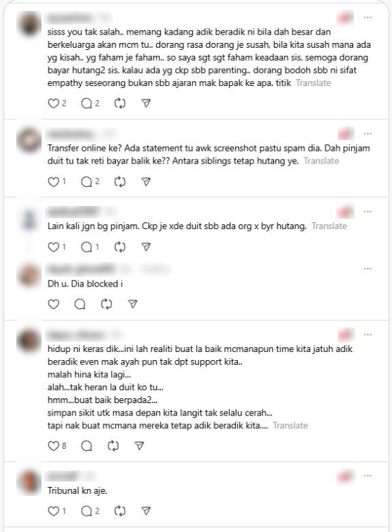392x532 pixels.
Task: Open more options on 'sisss you tak salah' comment
Action: (368, 18)
